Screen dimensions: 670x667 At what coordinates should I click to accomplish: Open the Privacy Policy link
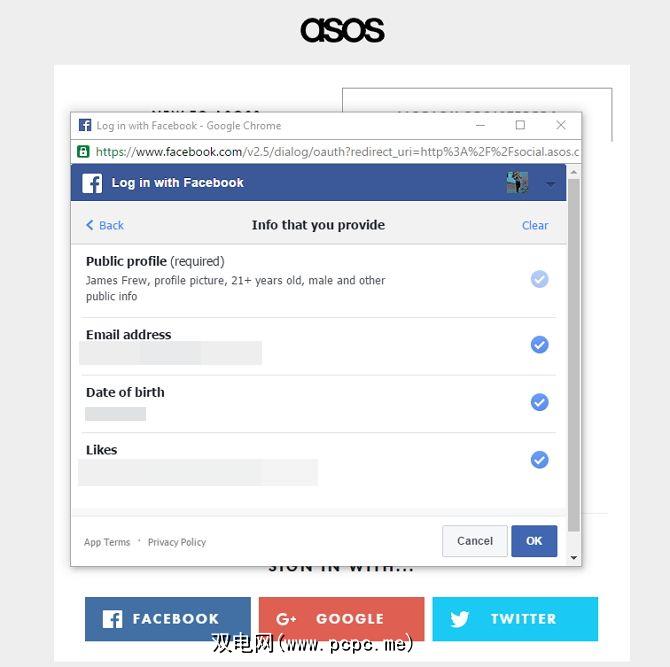coord(177,542)
